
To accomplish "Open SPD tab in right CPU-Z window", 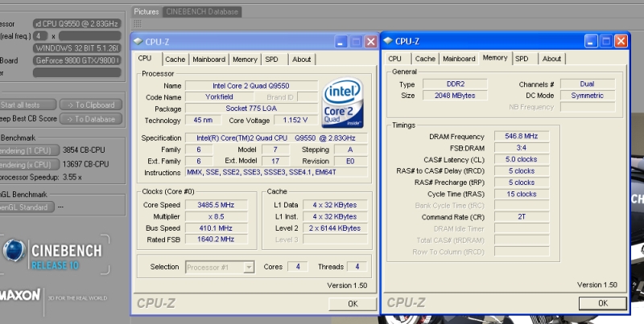I will 522,59.
